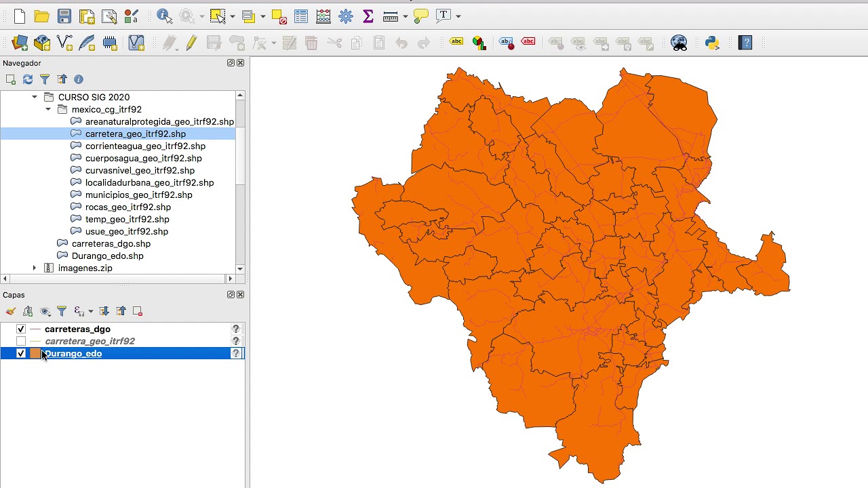Toggle visibility of carreteras_dgo layer
Image resolution: width=868 pixels, height=488 pixels.
(21, 329)
